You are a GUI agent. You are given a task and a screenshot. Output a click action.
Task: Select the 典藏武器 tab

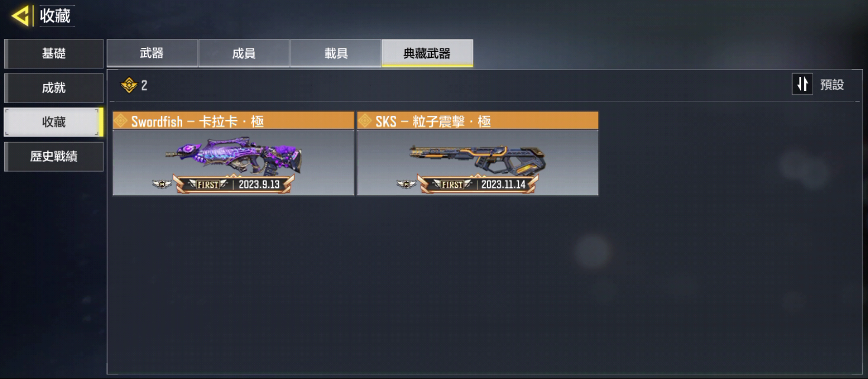point(427,53)
